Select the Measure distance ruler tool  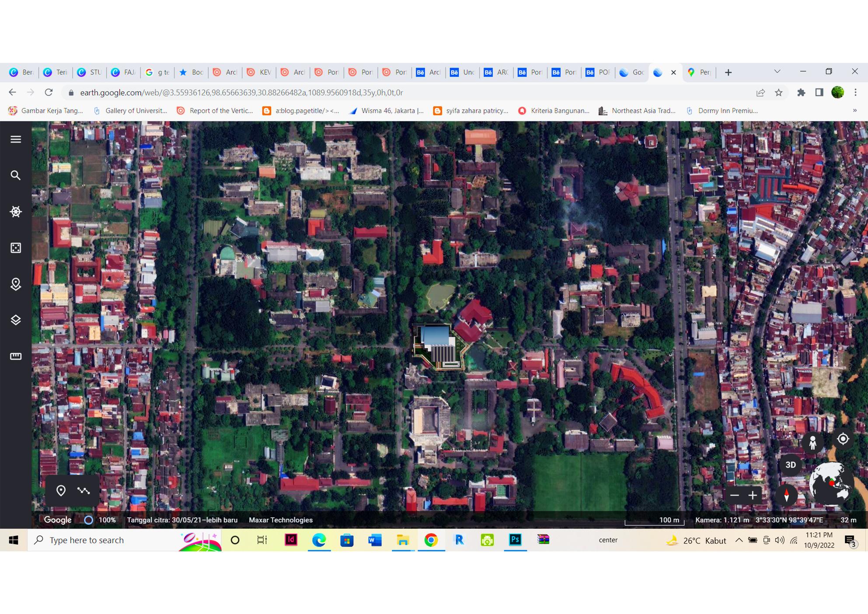[16, 356]
